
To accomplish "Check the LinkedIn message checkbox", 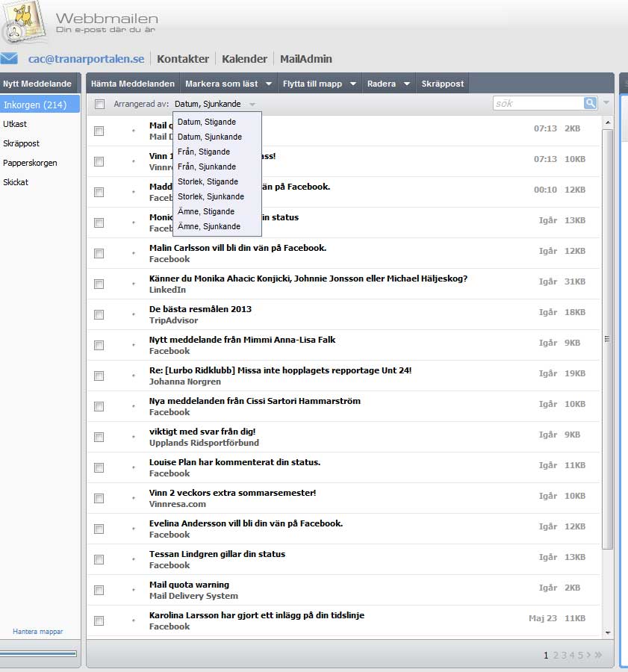I will pyautogui.click(x=99, y=284).
